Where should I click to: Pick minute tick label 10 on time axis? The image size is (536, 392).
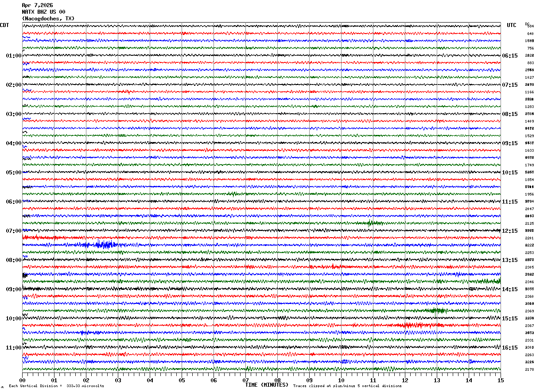tap(341, 380)
